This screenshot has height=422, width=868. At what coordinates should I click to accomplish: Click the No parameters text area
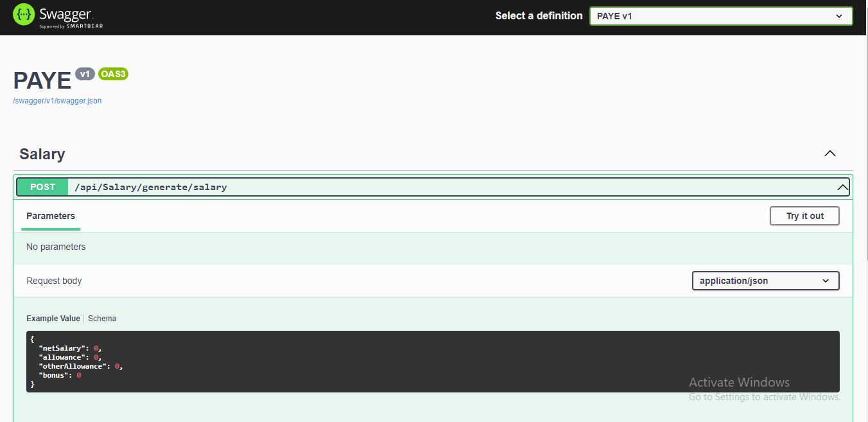56,247
